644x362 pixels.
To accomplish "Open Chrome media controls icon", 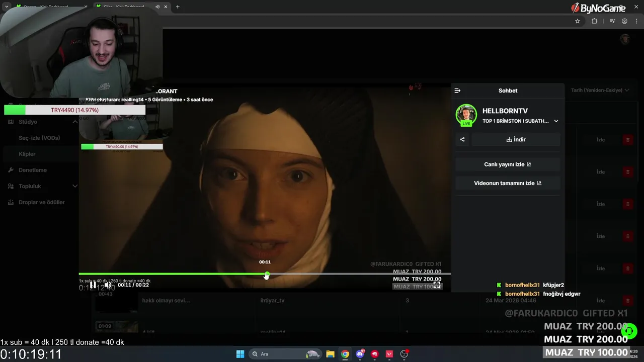I will point(612,21).
